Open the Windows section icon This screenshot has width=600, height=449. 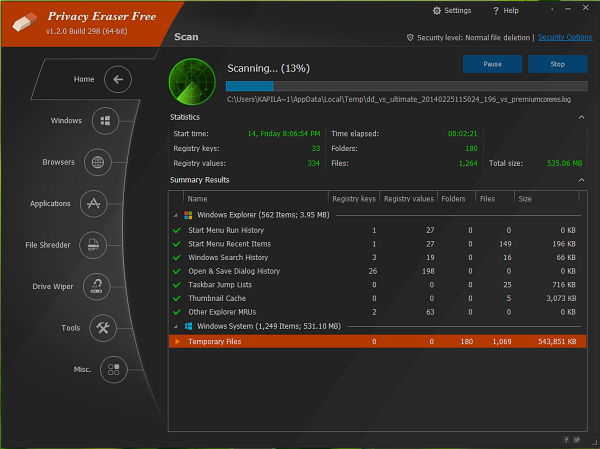105,121
